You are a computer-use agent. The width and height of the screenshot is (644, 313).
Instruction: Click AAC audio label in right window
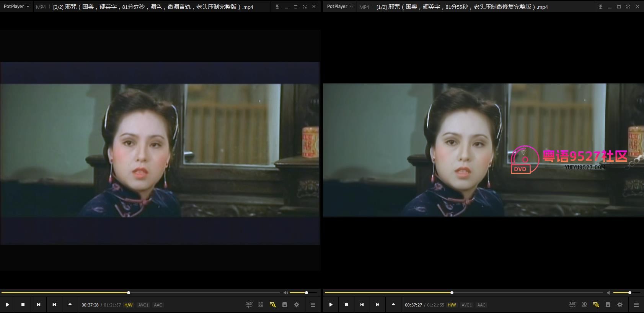point(481,305)
